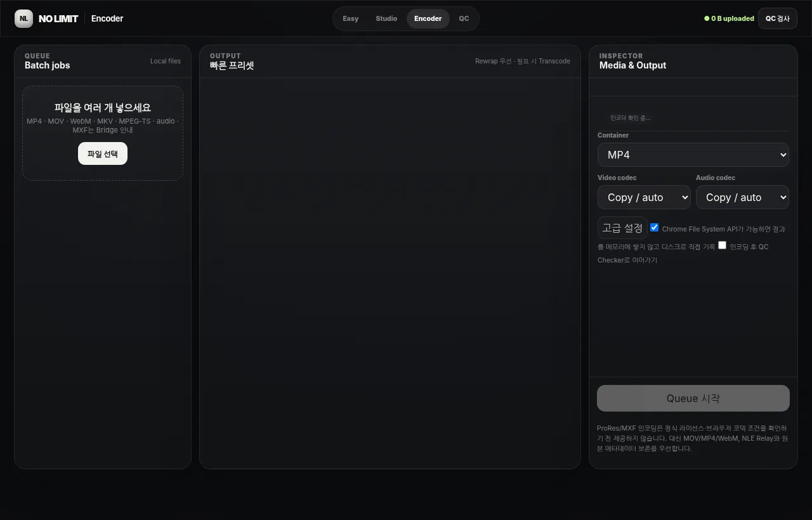812x520 pixels.
Task: Click the Rewrap 우선 hint text
Action: (523, 62)
